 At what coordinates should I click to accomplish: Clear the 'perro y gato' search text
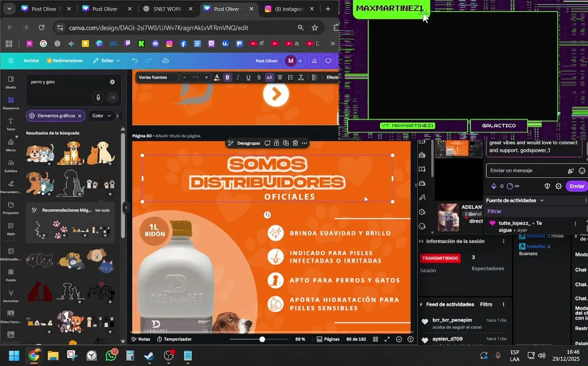(x=112, y=82)
